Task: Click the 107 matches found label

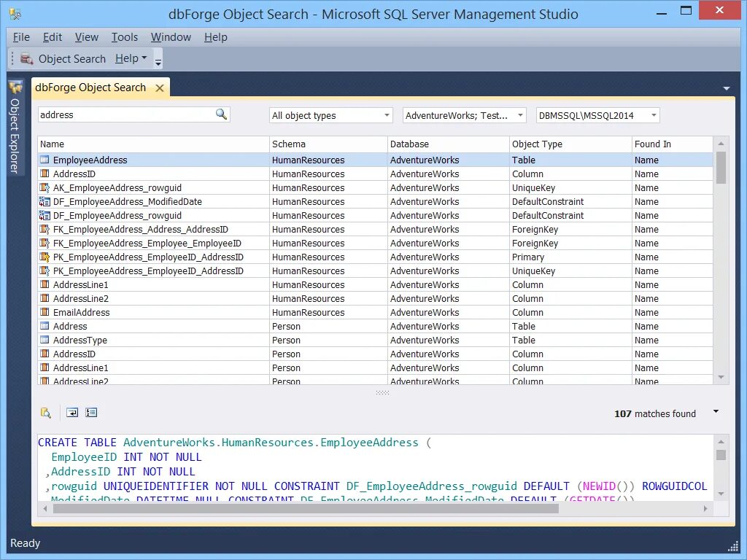Action: (x=655, y=414)
